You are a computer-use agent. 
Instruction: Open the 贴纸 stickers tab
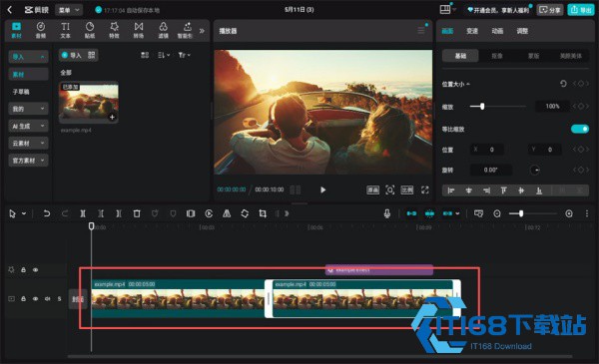click(x=90, y=30)
